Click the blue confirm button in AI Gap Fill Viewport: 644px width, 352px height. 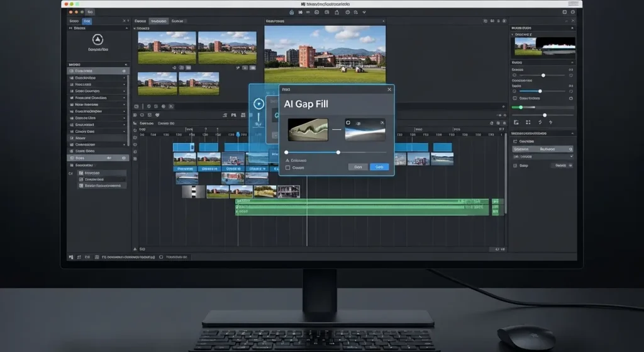(x=379, y=167)
